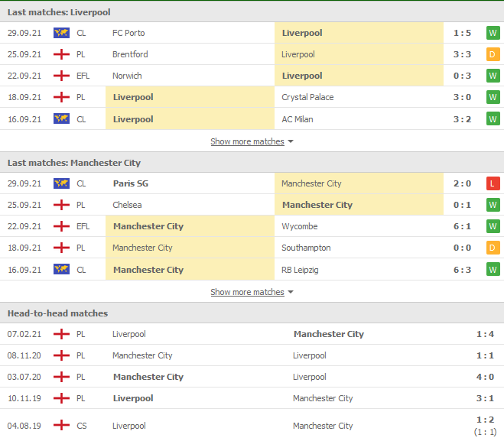
Task: Expand Show more matches under Liverpool
Action: [x=247, y=141]
